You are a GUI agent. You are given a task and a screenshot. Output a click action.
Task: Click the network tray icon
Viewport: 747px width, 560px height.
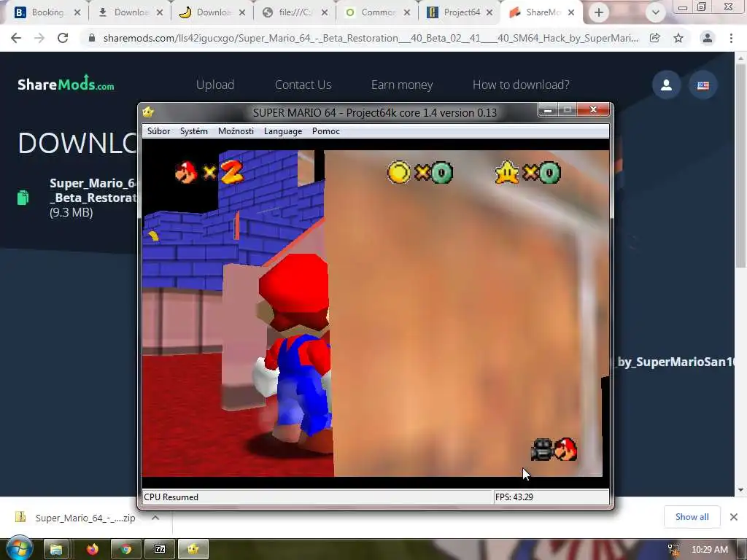point(673,550)
